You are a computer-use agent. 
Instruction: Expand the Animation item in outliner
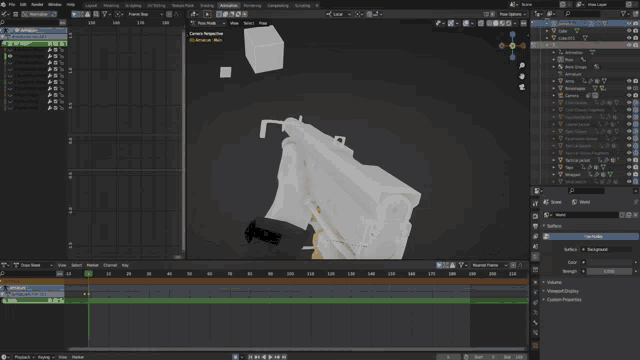click(554, 52)
